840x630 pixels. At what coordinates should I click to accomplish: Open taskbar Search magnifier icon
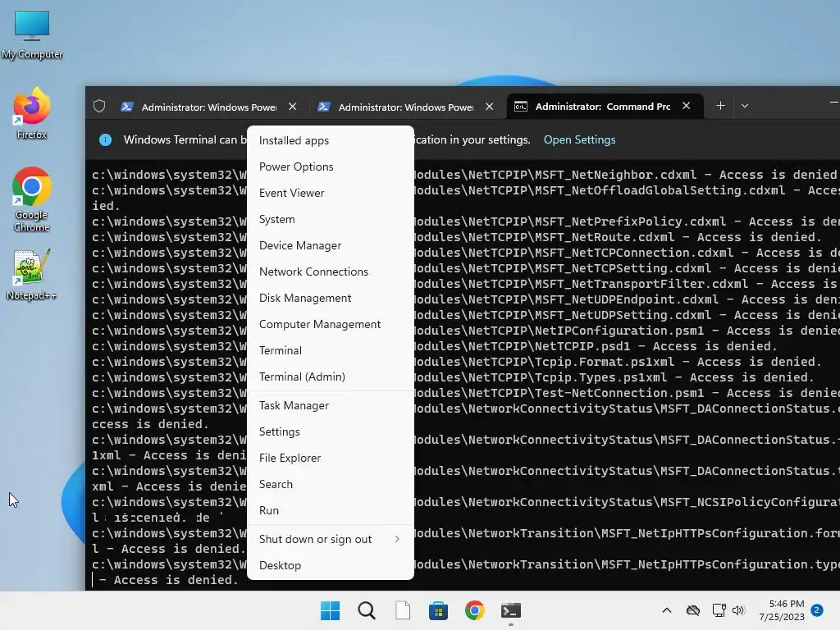click(x=367, y=610)
